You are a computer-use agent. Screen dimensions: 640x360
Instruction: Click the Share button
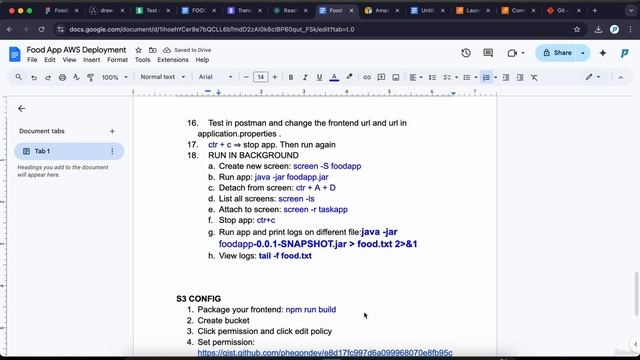pos(557,53)
